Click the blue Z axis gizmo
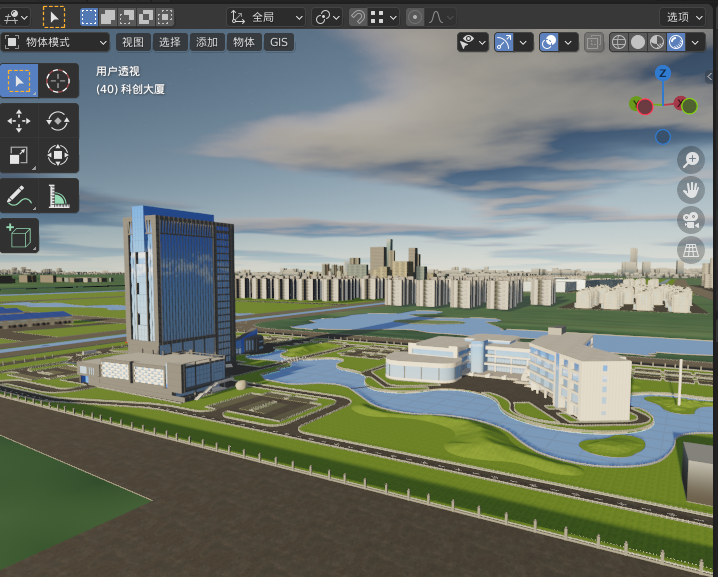This screenshot has width=718, height=577. [x=662, y=73]
